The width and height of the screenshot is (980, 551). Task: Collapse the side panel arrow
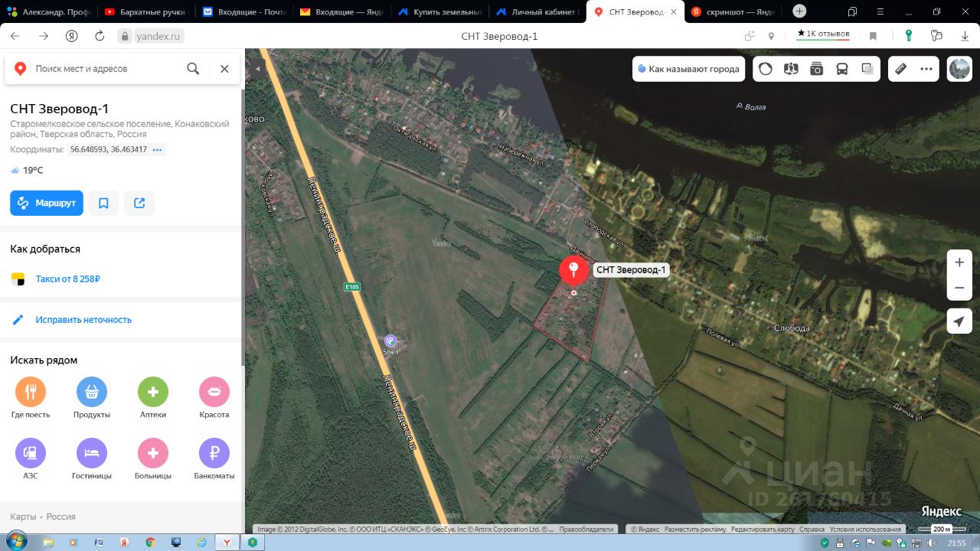pos(258,69)
